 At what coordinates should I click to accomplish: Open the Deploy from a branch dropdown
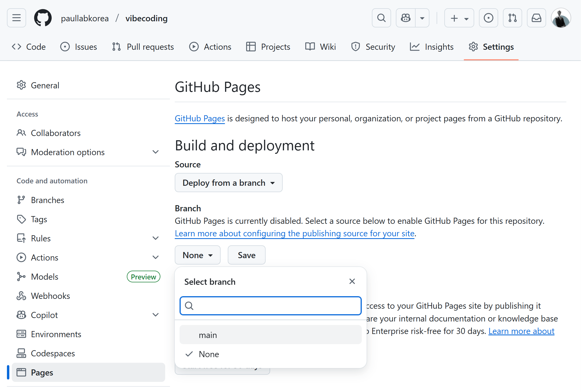click(x=228, y=183)
